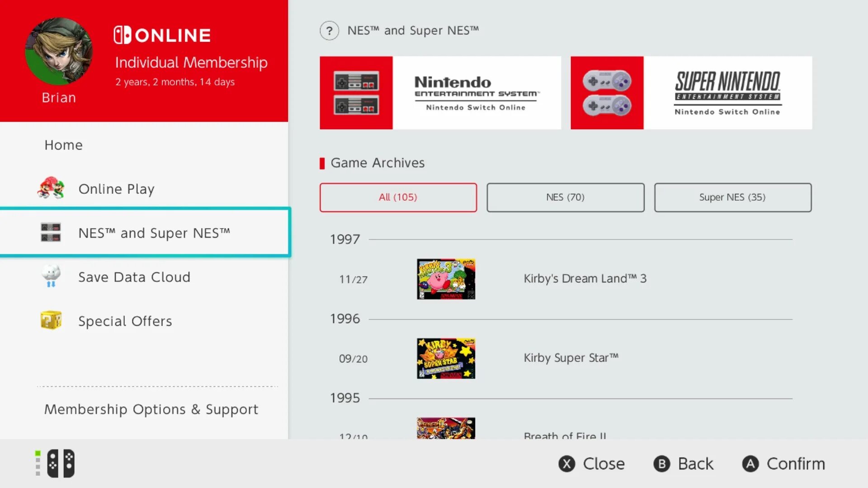Expand the 1995 game archive section
Screen dimensions: 868x488
pos(345,398)
